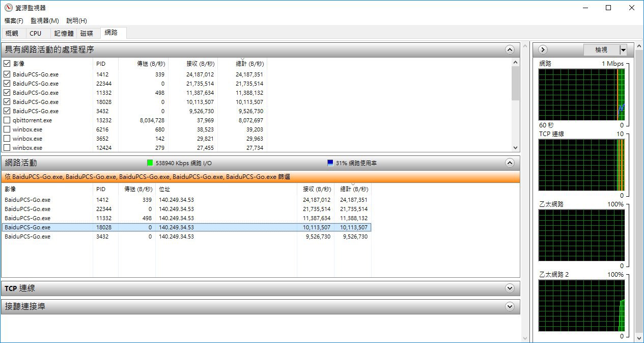Image resolution: width=644 pixels, height=343 pixels.
Task: Switch to the 記憶體 tab
Action: tap(64, 34)
